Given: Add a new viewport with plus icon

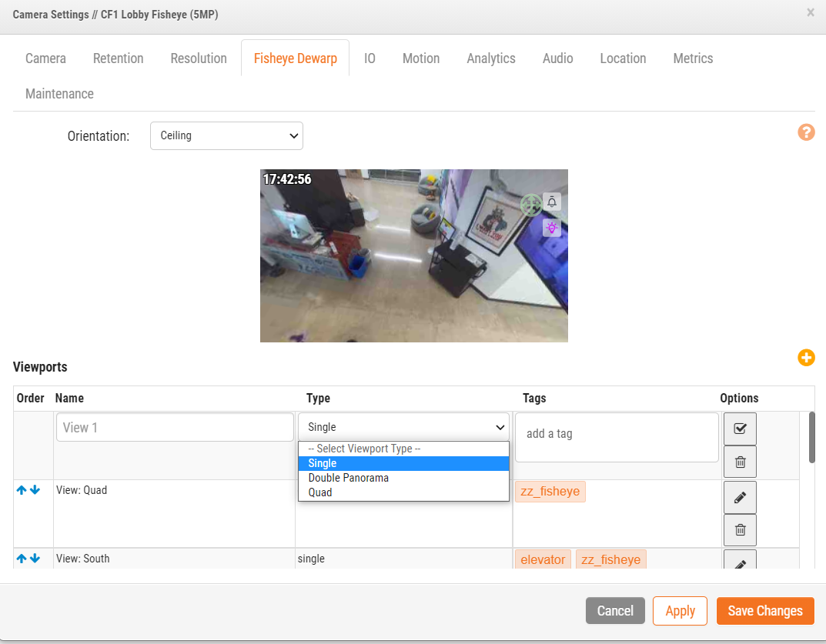Looking at the screenshot, I should tap(806, 358).
